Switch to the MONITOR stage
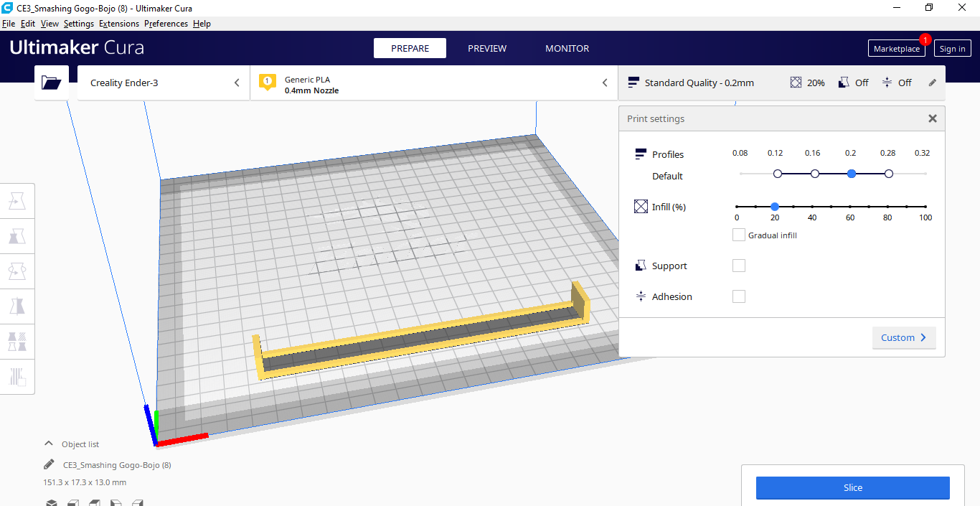 (567, 48)
